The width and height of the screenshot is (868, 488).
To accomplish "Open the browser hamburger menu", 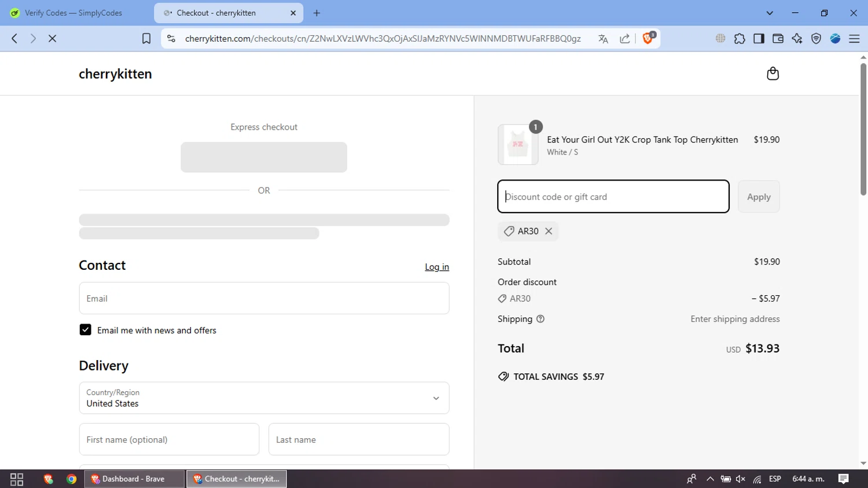I will 854,39.
